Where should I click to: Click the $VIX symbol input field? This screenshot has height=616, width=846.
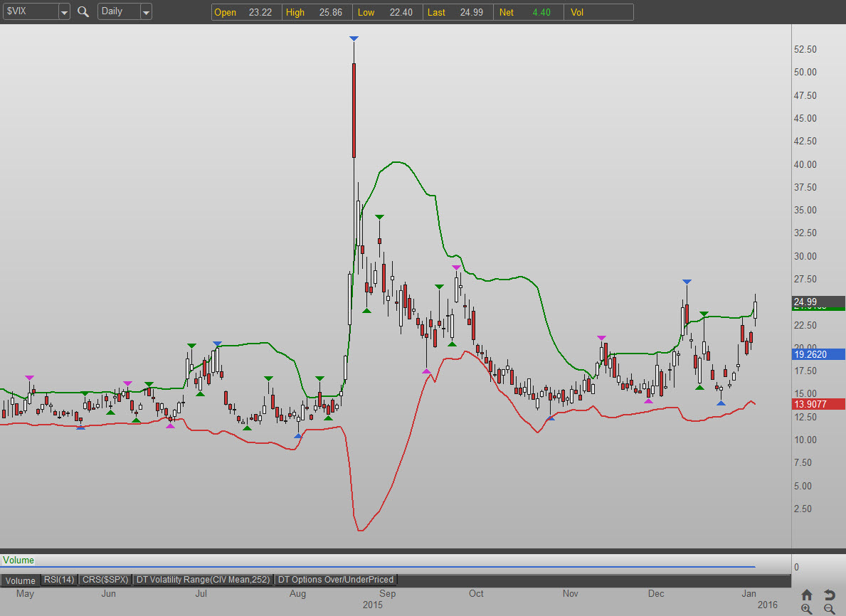pos(30,11)
